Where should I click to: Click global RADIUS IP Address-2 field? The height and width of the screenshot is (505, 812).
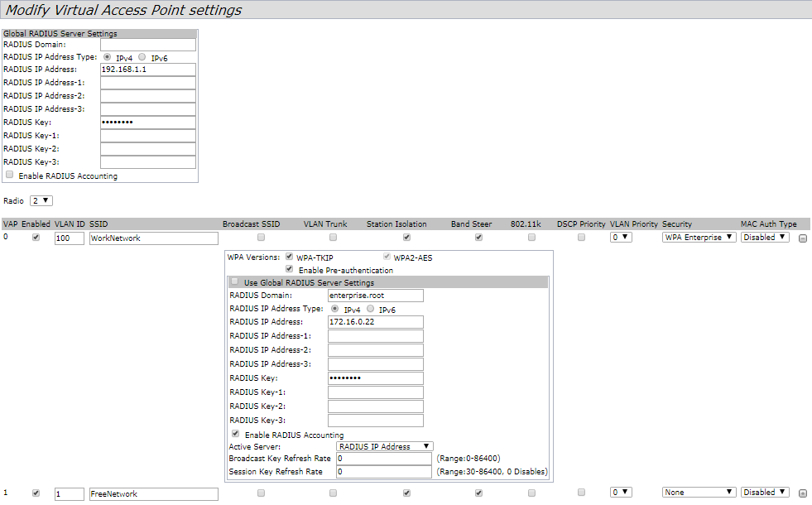tap(148, 96)
